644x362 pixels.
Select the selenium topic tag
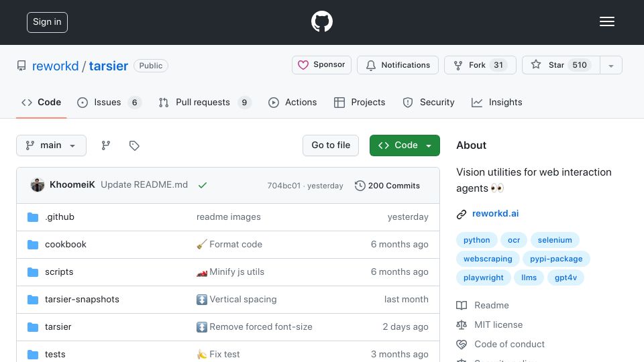(555, 240)
